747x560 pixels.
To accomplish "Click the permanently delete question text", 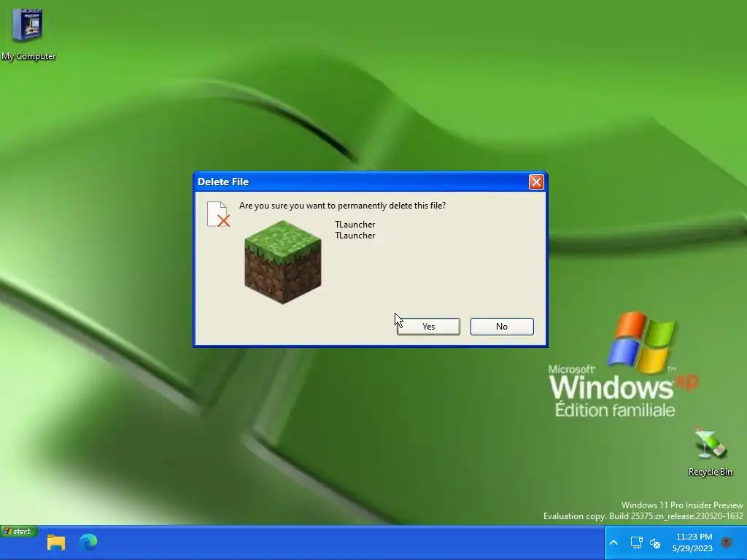I will pos(343,206).
